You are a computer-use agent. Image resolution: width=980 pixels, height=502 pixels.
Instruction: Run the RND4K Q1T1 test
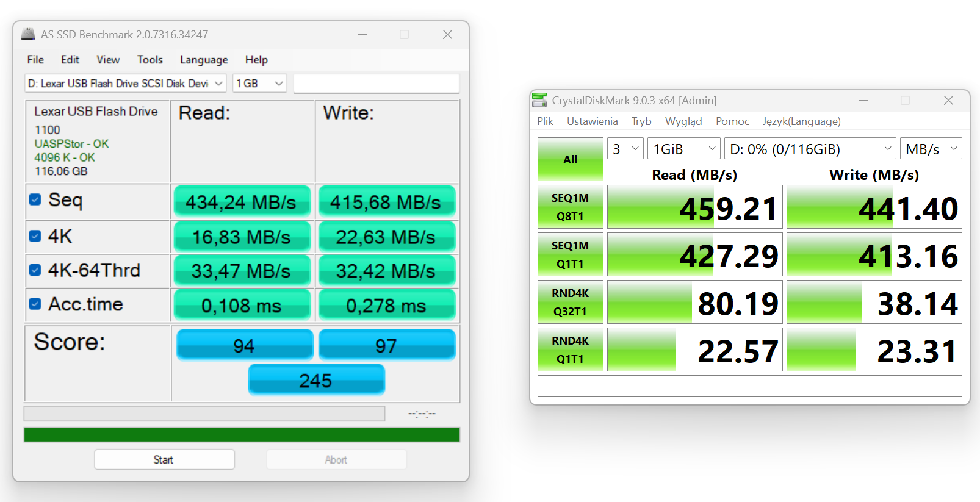[x=571, y=350]
